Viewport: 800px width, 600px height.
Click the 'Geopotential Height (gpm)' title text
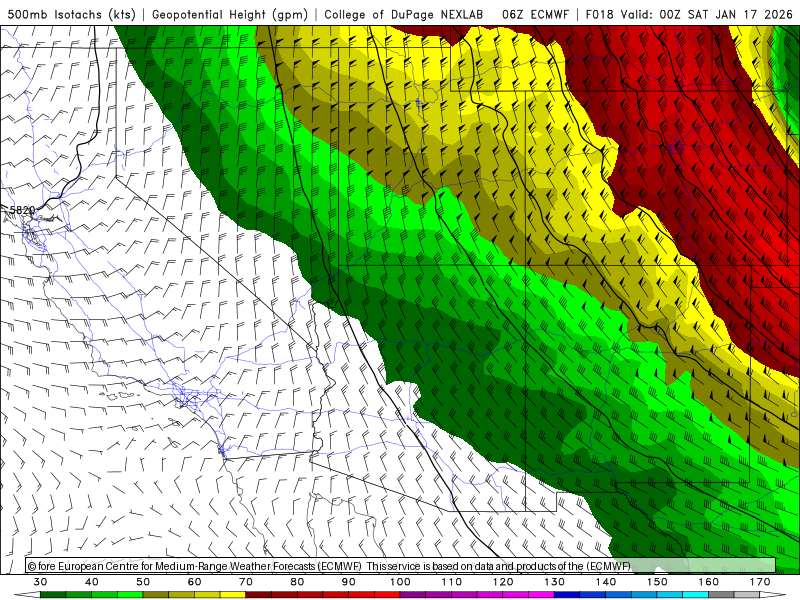pos(230,15)
